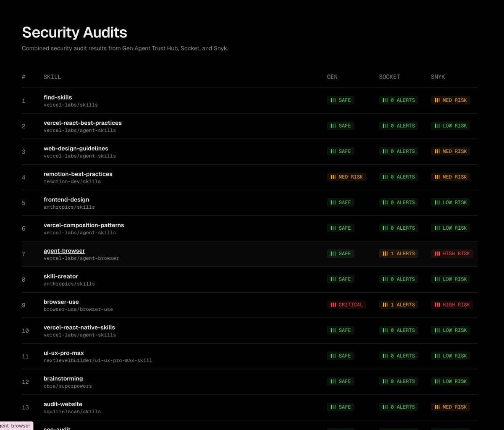Click Gen SAFE badge for skill-creator
The height and width of the screenshot is (430, 504).
click(341, 280)
